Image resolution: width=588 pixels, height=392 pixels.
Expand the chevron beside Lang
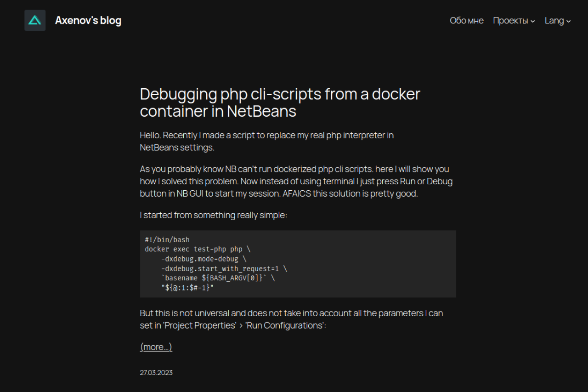point(569,21)
